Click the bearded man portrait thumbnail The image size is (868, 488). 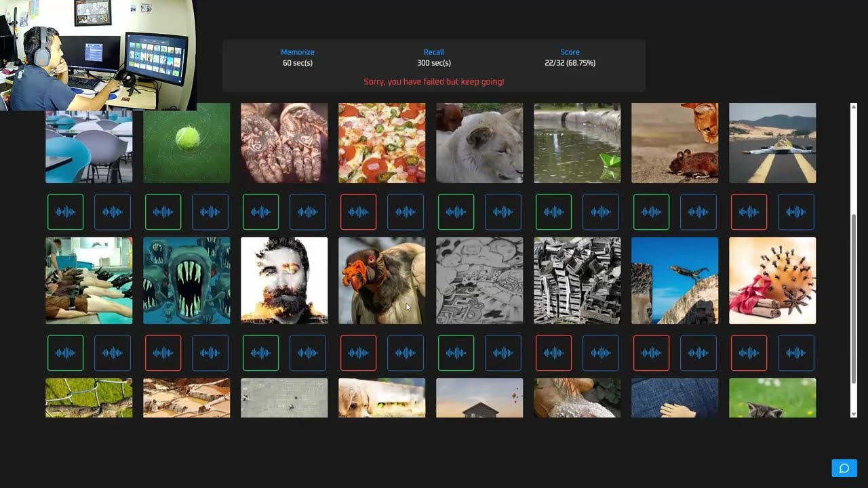pos(284,281)
